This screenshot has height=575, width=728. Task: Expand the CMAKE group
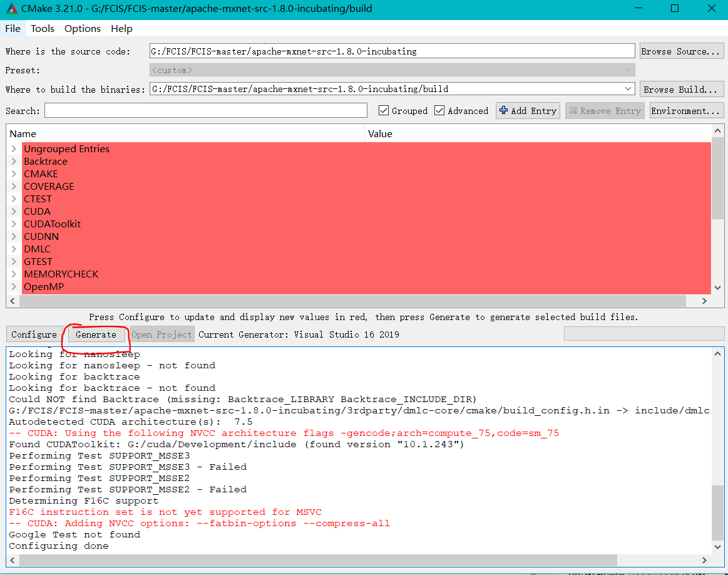[14, 174]
